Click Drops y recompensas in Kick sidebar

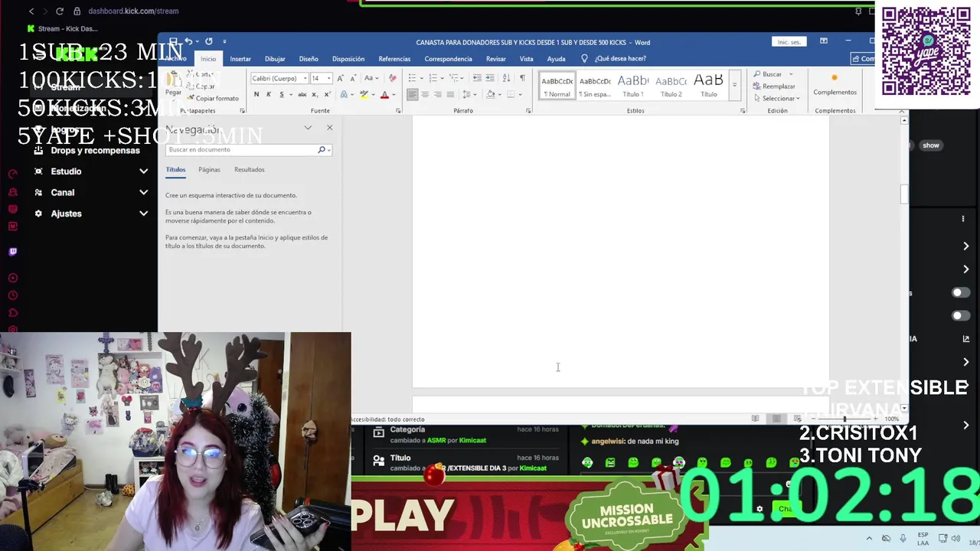(96, 151)
